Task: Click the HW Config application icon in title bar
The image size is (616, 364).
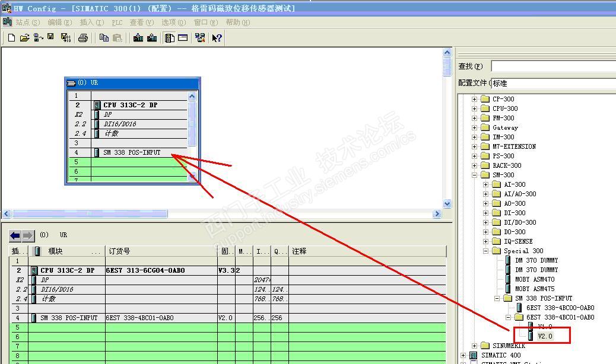Action: (7, 8)
